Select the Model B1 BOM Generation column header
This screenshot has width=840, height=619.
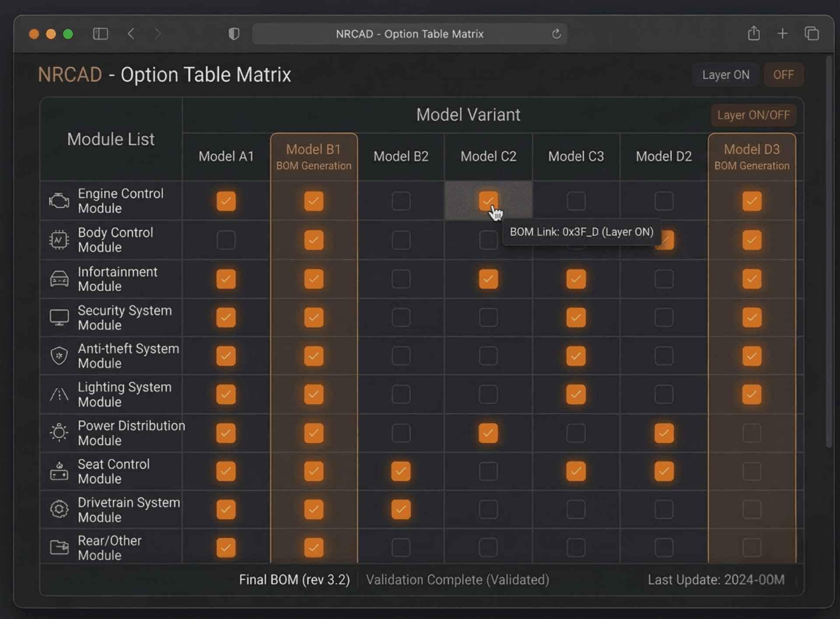(x=314, y=157)
